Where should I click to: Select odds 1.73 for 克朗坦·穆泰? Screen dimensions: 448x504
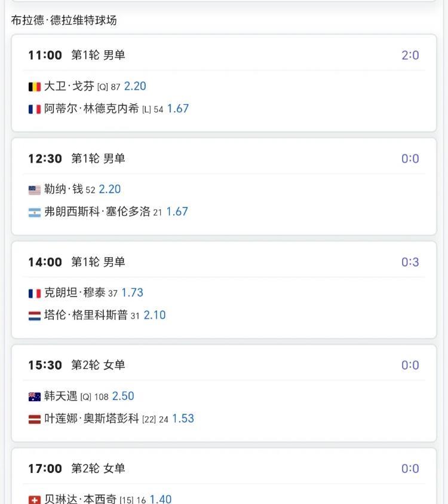click(x=132, y=293)
